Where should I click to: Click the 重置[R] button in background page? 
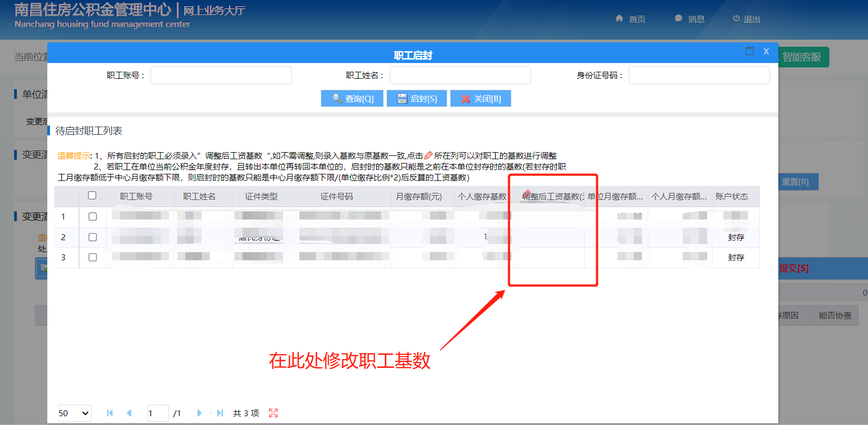click(x=797, y=182)
